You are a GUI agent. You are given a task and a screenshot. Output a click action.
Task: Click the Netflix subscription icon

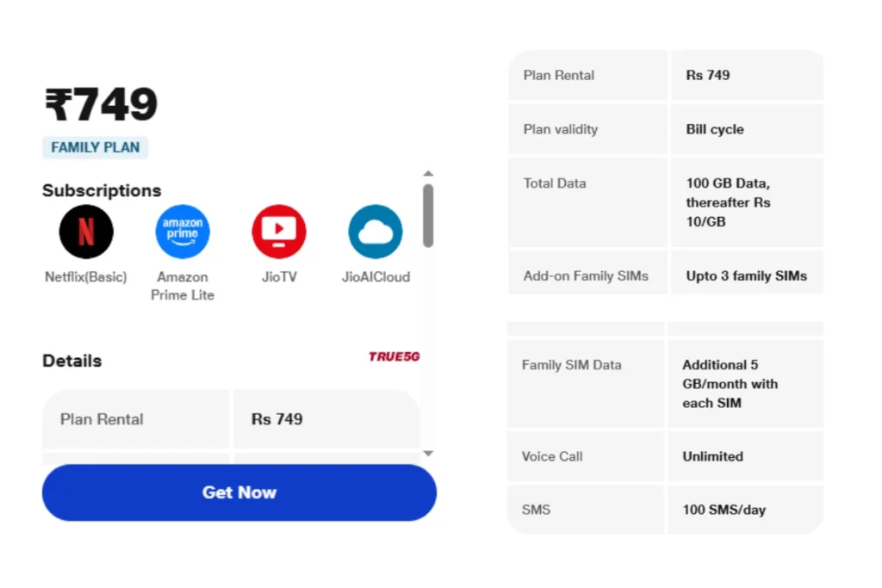[x=86, y=232]
